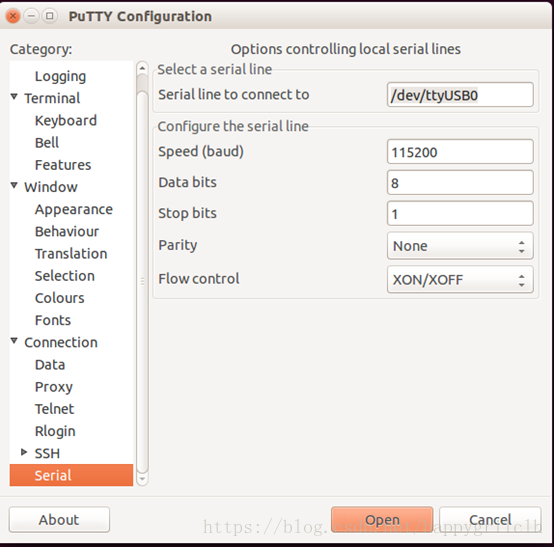Open the Logging category
This screenshot has width=554, height=547.
pos(60,76)
